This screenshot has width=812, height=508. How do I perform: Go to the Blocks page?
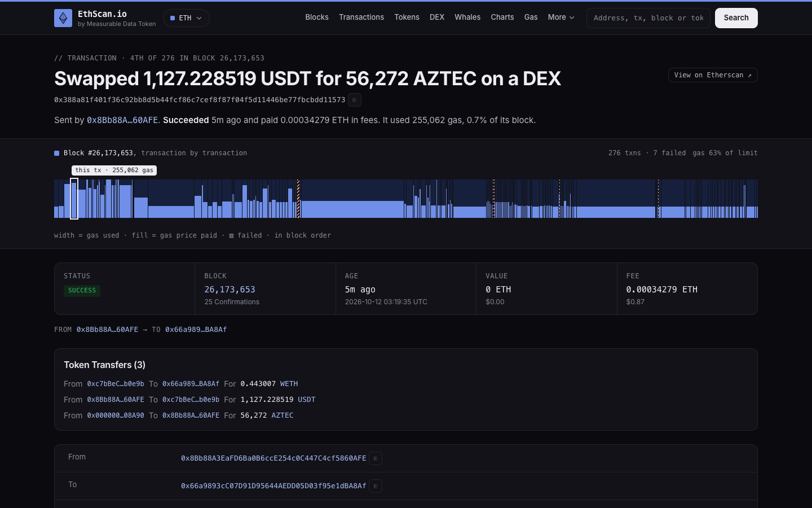tap(317, 17)
